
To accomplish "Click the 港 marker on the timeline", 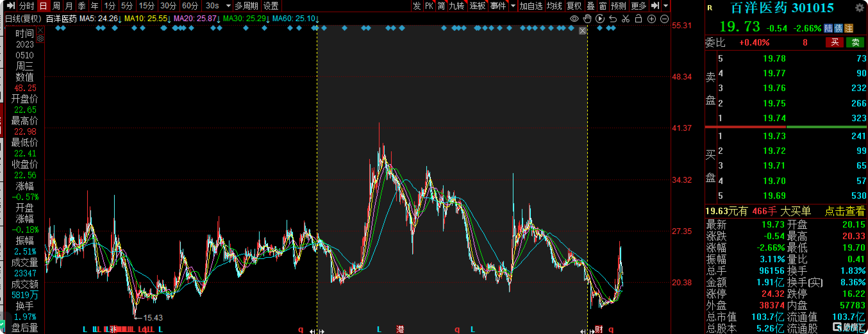I will (400, 329).
